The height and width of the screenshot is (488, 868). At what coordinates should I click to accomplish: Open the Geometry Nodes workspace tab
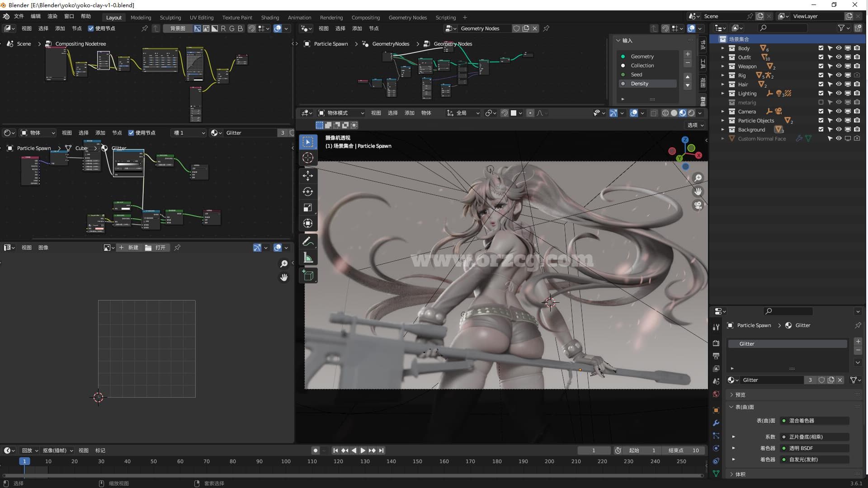(407, 18)
